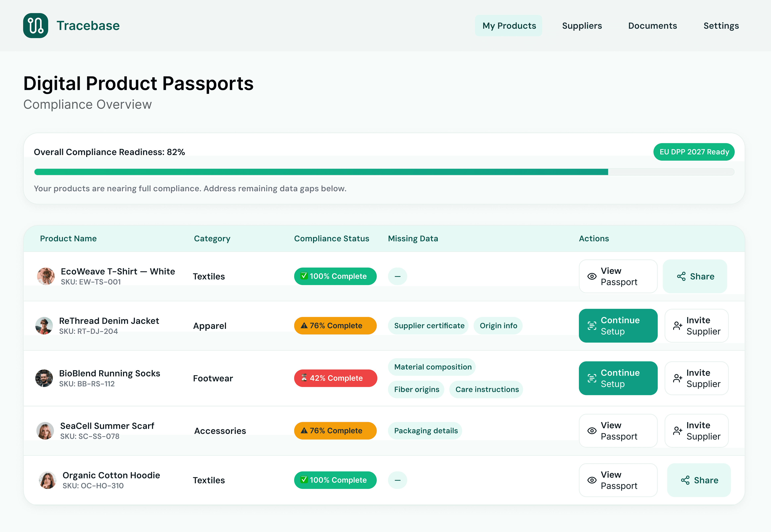Image resolution: width=771 pixels, height=532 pixels.
Task: Open the Suppliers tab
Action: click(582, 26)
